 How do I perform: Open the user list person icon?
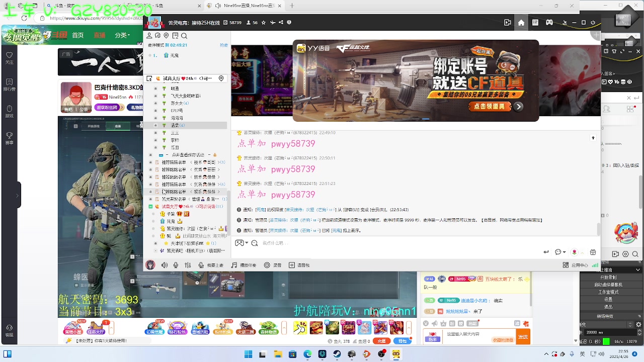(149, 36)
